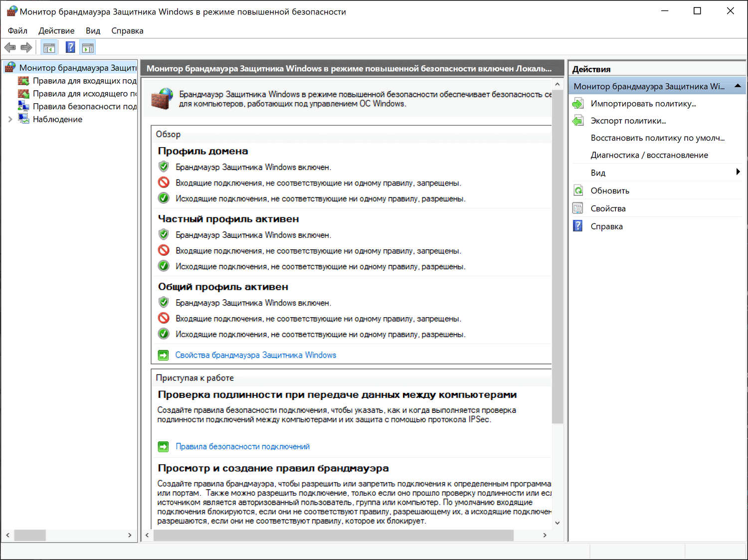
Task: Click the icon beside Правила для входящих подключений
Action: point(23,81)
